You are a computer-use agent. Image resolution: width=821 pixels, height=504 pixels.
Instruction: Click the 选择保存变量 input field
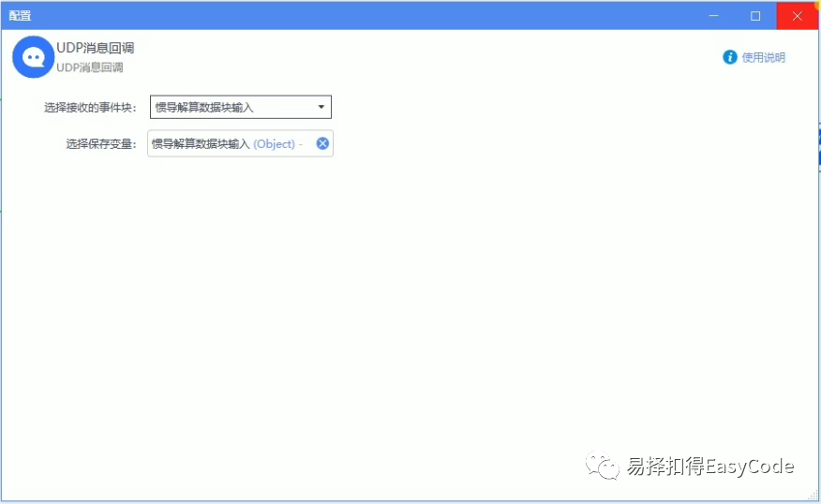(240, 143)
